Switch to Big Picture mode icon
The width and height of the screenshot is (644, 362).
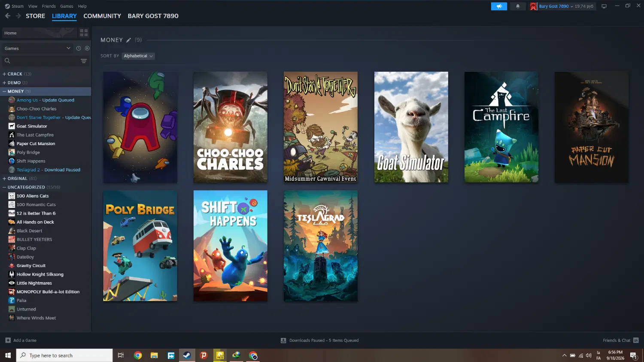tap(604, 6)
